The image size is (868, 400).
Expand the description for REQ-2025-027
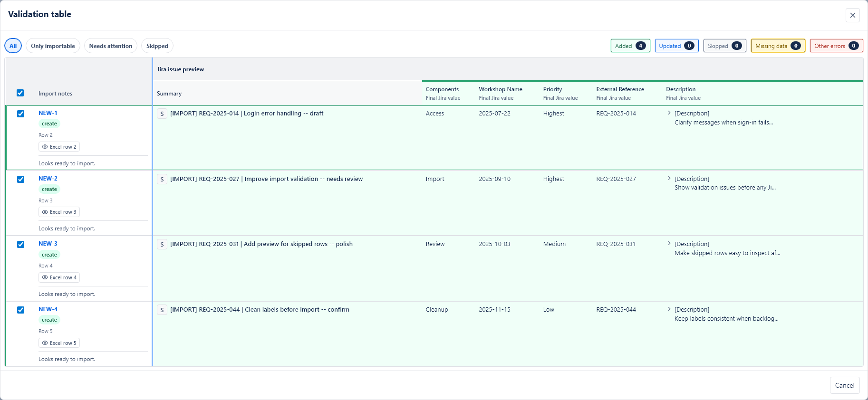(x=669, y=179)
